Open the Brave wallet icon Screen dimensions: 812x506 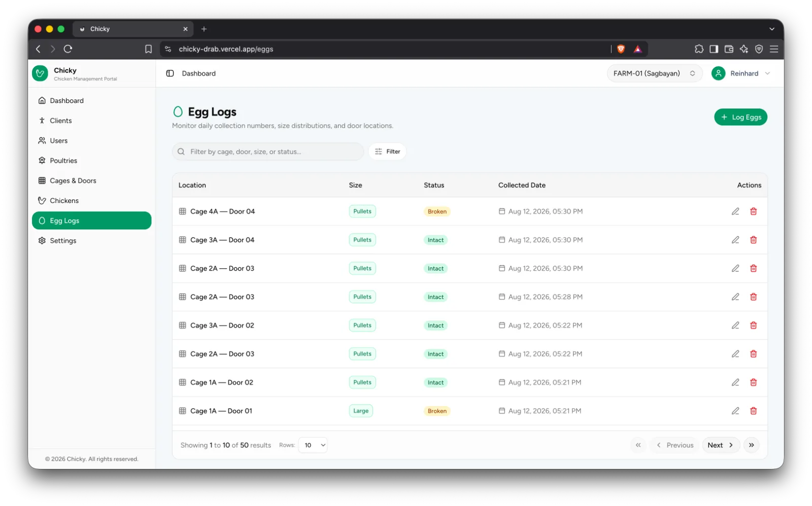click(729, 49)
